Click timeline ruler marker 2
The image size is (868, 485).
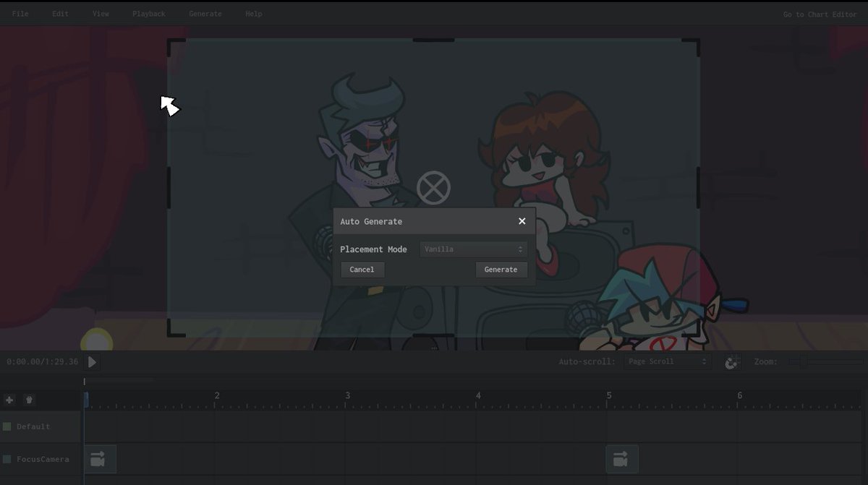[217, 395]
